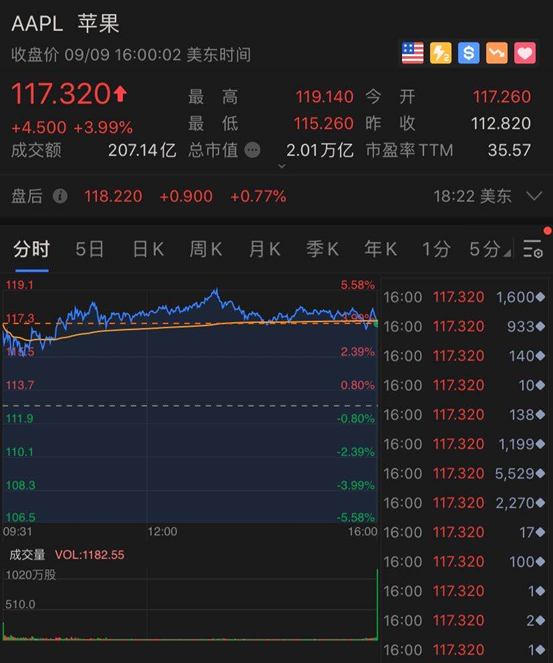Switch to the 5日 chart tab
The width and height of the screenshot is (553, 663).
[x=90, y=249]
